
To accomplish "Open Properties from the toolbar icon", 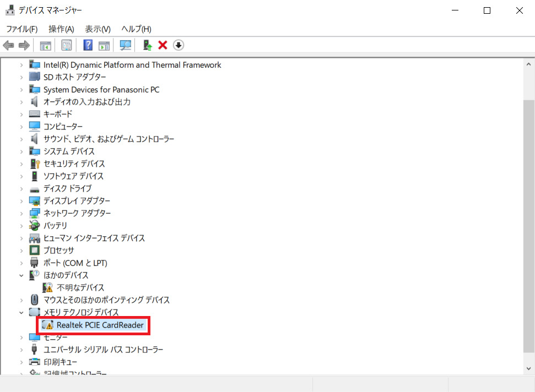I will pyautogui.click(x=66, y=45).
